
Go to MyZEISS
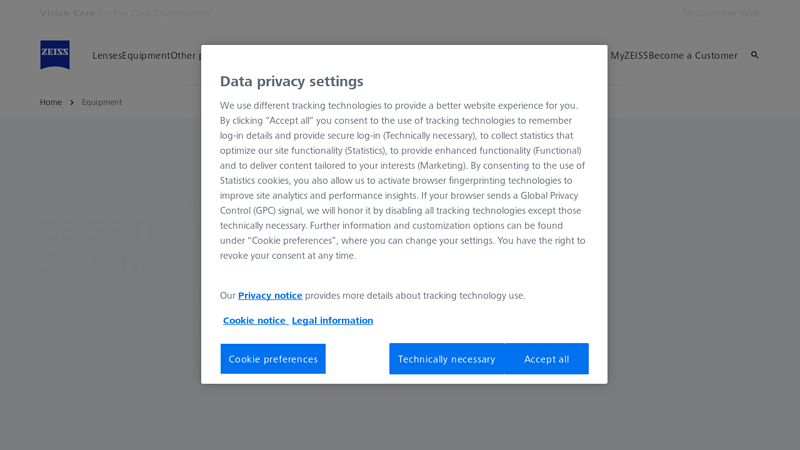tap(629, 56)
